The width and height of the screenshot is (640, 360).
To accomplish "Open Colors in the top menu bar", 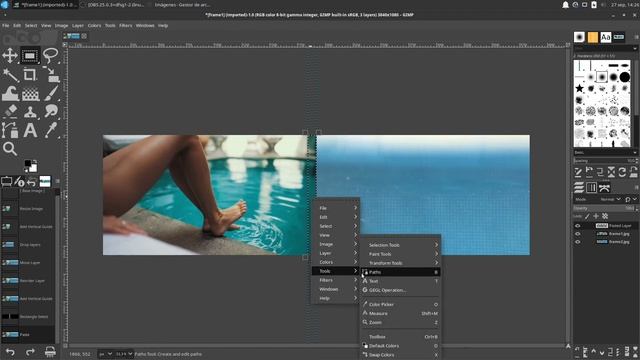I will 94,25.
